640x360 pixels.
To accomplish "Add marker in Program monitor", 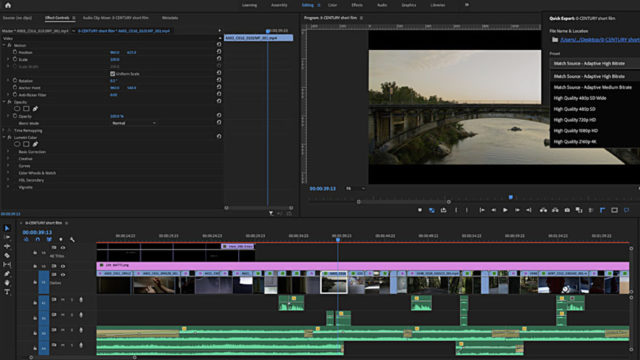I will pos(420,210).
